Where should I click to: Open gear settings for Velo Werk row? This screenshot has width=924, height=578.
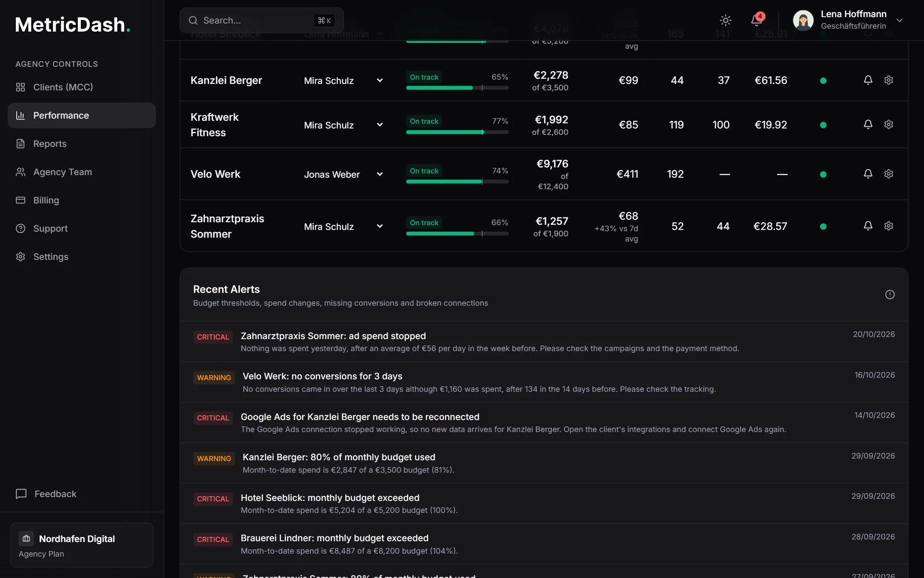point(888,174)
